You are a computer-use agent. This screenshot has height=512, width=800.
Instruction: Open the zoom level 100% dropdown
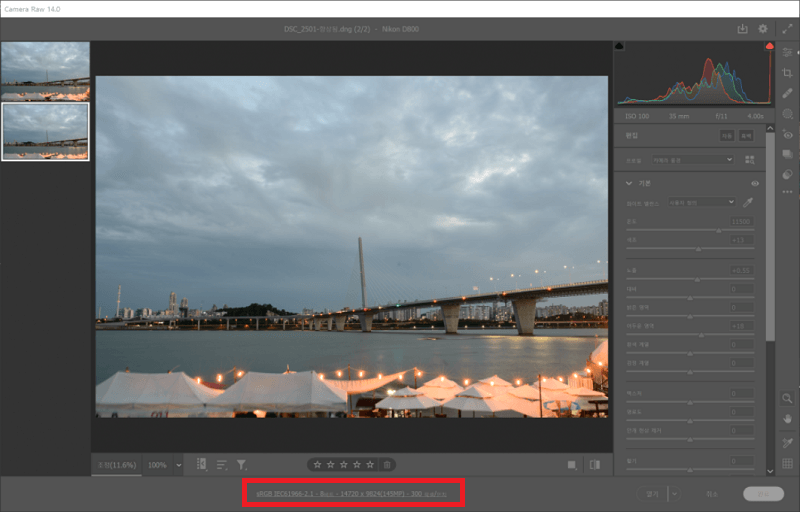click(x=165, y=465)
